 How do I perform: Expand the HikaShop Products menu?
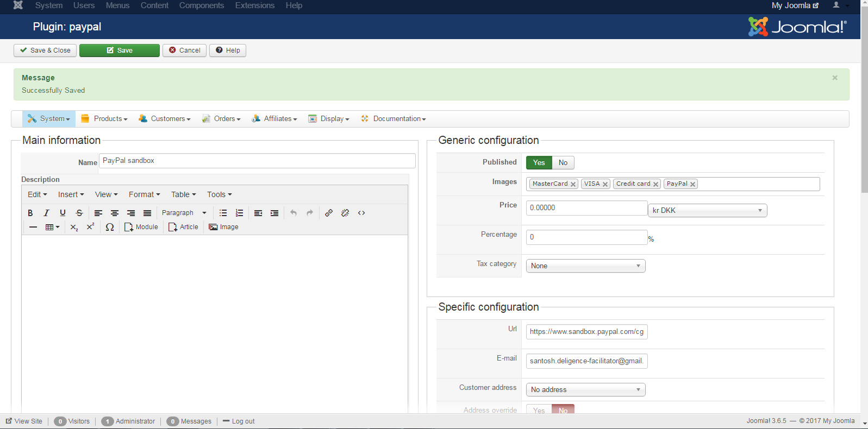pyautogui.click(x=104, y=119)
